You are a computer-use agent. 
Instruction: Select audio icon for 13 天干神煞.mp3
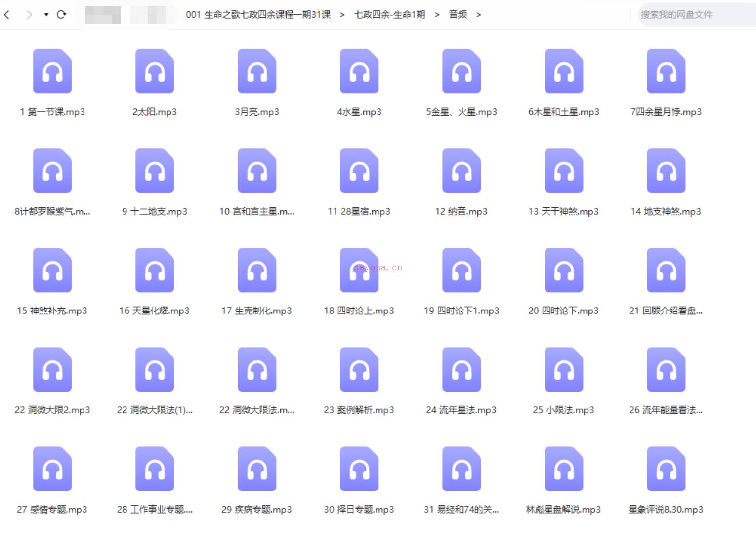pos(564,171)
